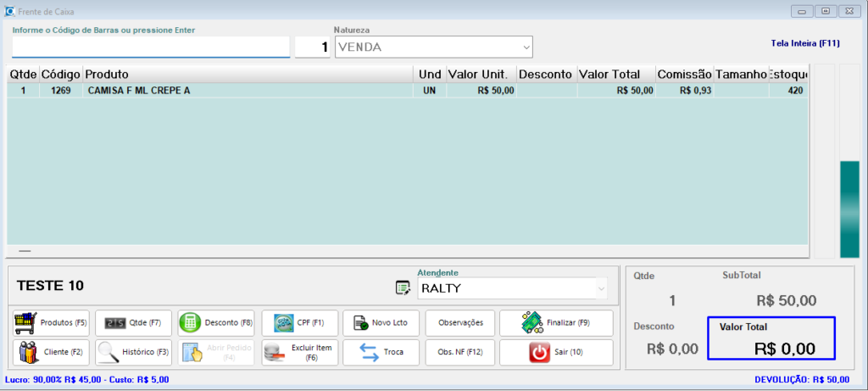Remove item using Excluir Item (F6)
868x391 pixels.
click(299, 352)
